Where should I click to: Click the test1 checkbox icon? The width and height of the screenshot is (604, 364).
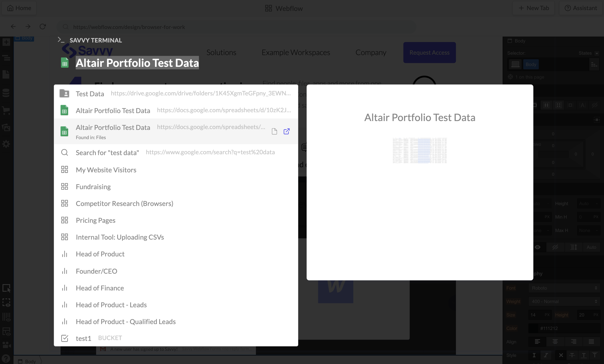pyautogui.click(x=65, y=338)
